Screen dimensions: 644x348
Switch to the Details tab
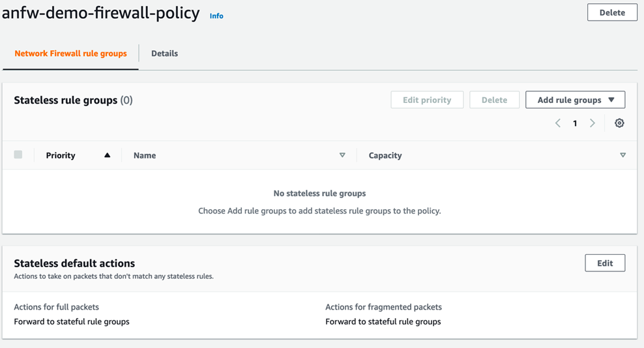click(x=164, y=53)
